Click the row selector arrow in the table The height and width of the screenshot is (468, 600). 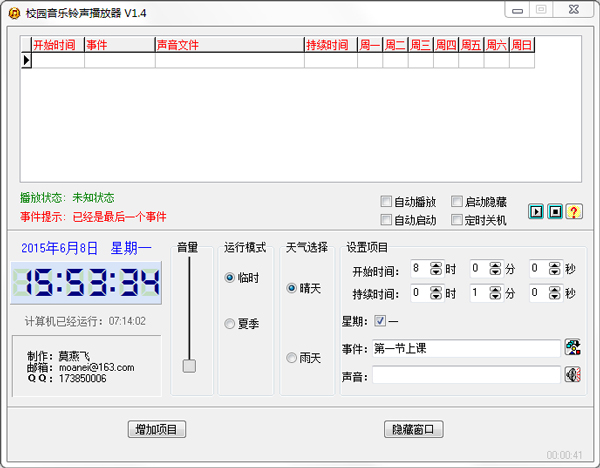coord(26,60)
